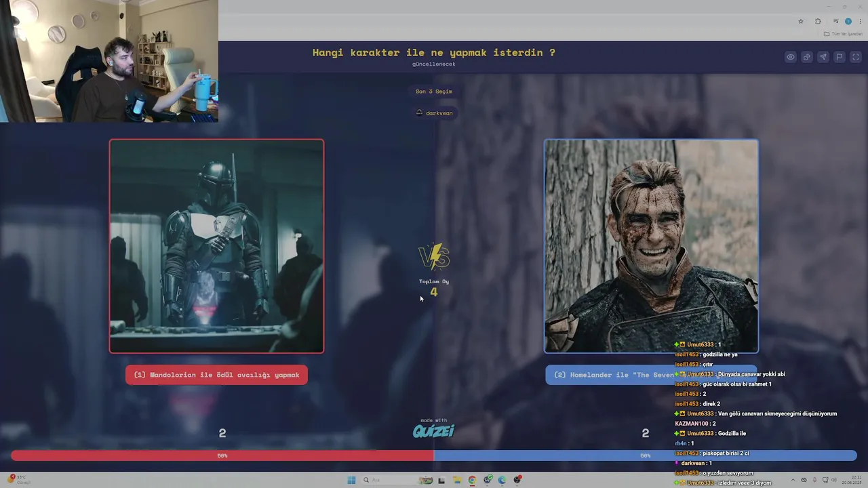
Task: Open the browser profile avatar
Action: (848, 21)
